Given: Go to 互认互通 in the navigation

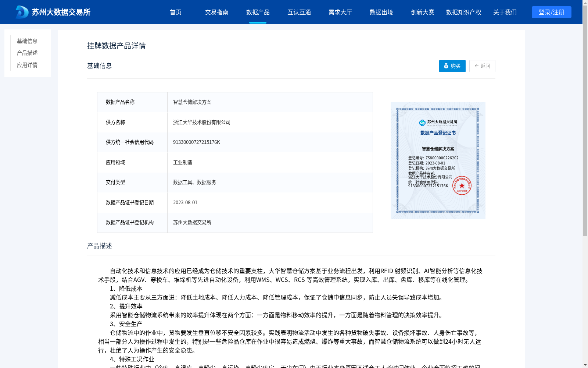Looking at the screenshot, I should coord(299,12).
